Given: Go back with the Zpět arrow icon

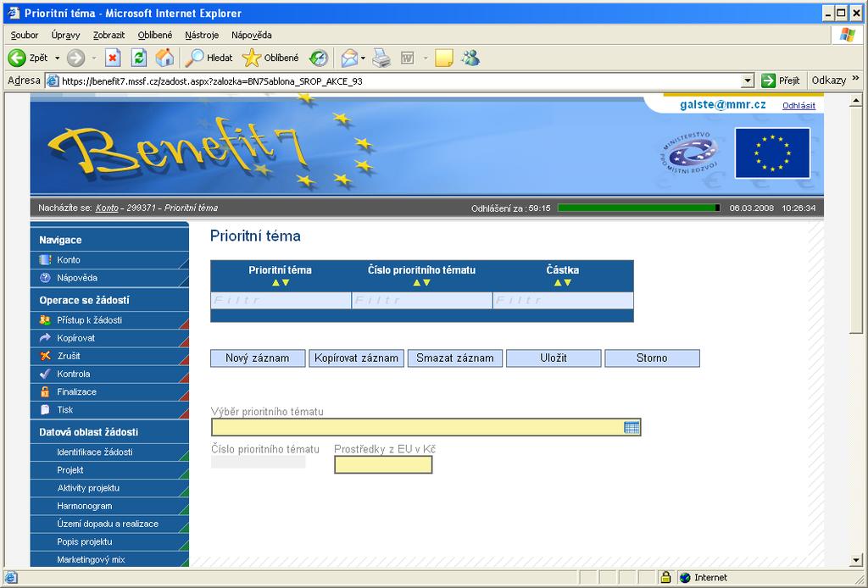Looking at the screenshot, I should (x=17, y=58).
